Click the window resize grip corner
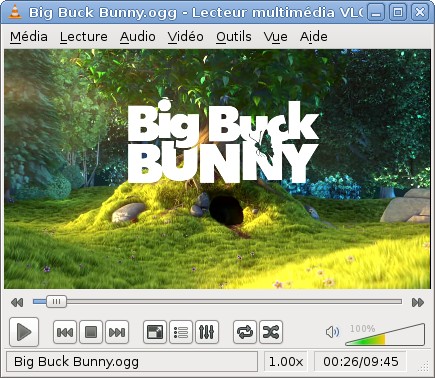 pyautogui.click(x=423, y=367)
